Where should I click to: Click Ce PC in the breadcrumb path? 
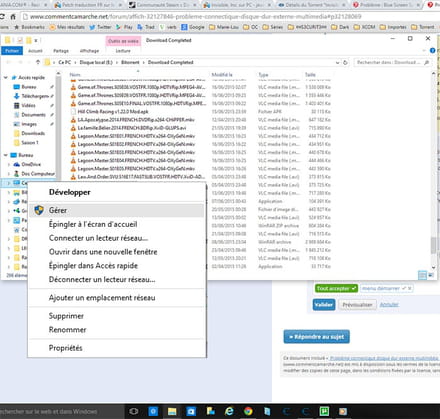point(65,62)
